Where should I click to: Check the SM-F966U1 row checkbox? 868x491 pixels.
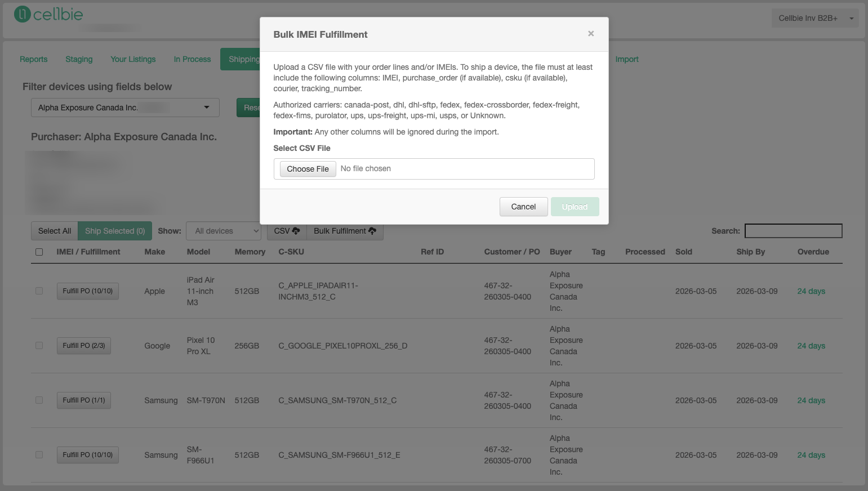[x=39, y=455]
